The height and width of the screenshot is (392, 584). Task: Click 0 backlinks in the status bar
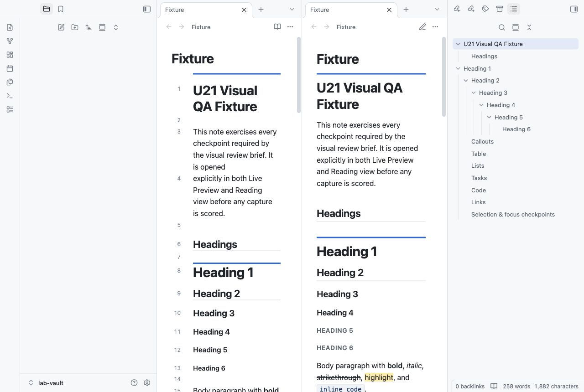pos(470,386)
